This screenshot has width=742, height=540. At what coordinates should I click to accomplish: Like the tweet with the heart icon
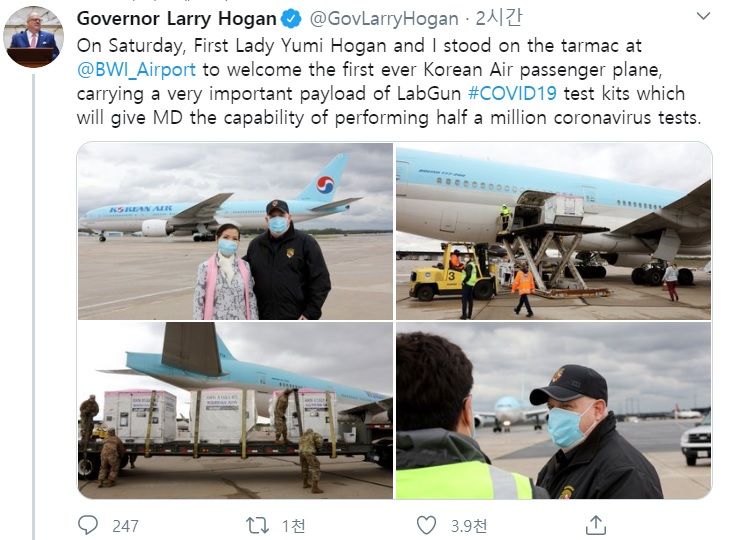(x=426, y=525)
